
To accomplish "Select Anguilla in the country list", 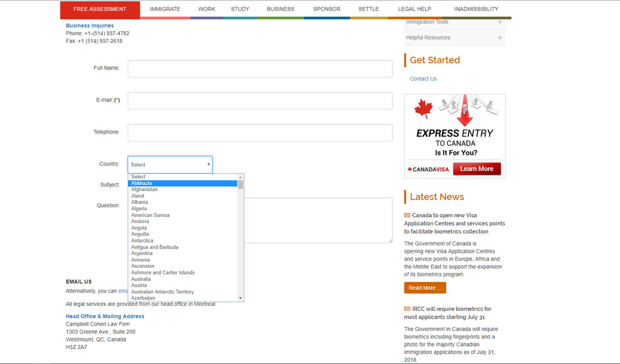I will coord(183,234).
